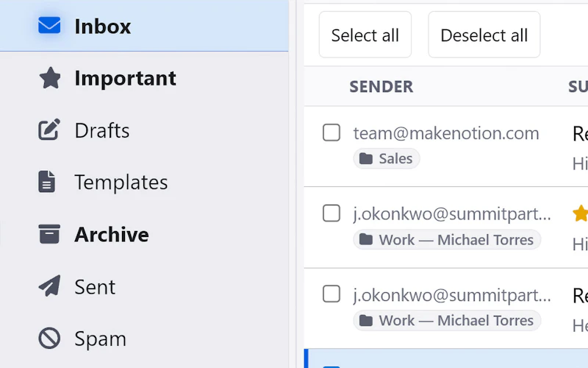Screen dimensions: 588x368
Task: Go to Drafts
Action: click(144, 130)
